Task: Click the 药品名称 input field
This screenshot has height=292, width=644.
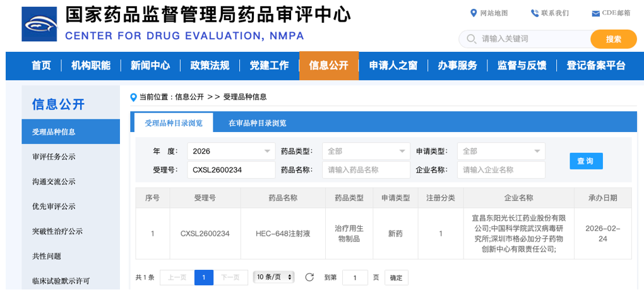Action: tap(366, 170)
